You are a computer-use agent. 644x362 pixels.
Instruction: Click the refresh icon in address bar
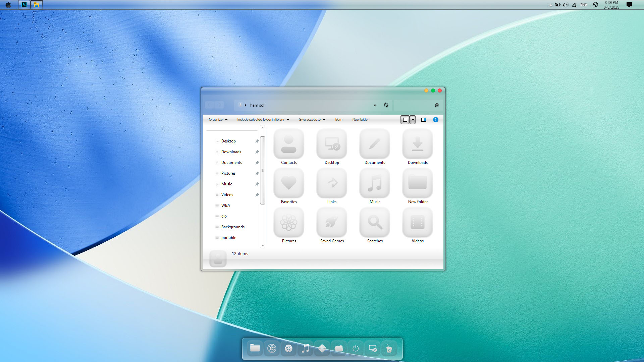(x=386, y=105)
